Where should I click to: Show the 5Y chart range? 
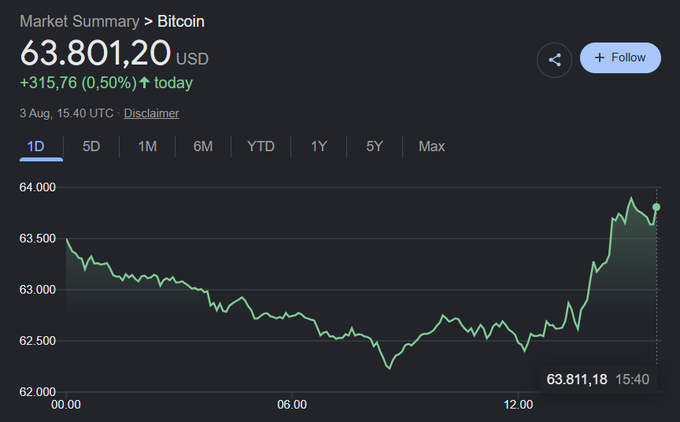click(374, 147)
